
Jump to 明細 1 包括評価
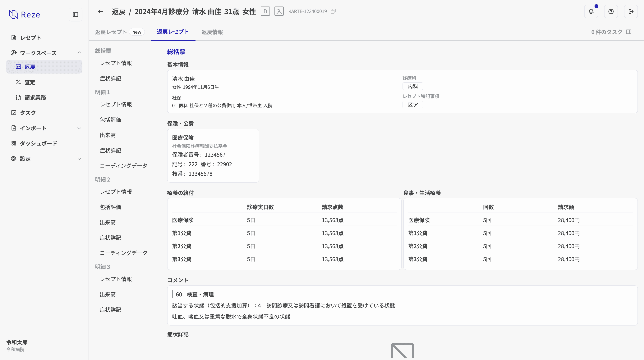[110, 120]
